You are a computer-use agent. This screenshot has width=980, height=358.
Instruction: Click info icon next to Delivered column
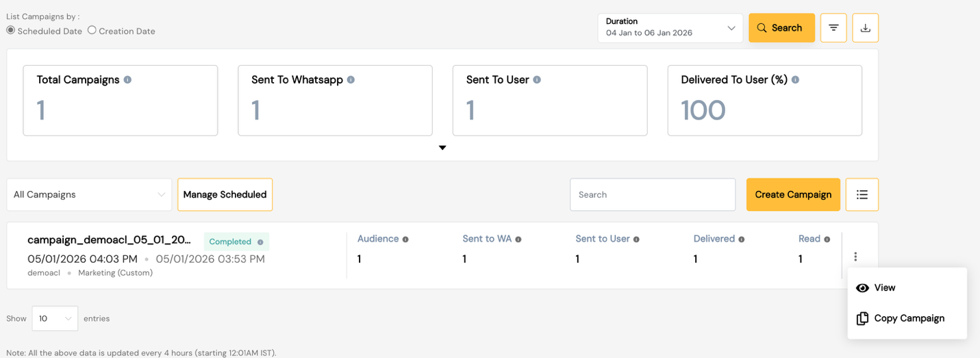pyautogui.click(x=742, y=240)
